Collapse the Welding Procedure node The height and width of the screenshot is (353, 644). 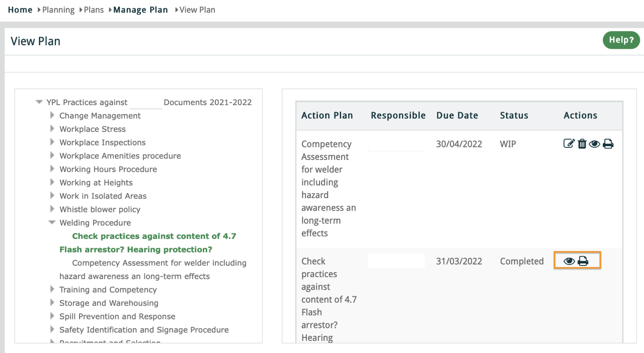point(52,223)
